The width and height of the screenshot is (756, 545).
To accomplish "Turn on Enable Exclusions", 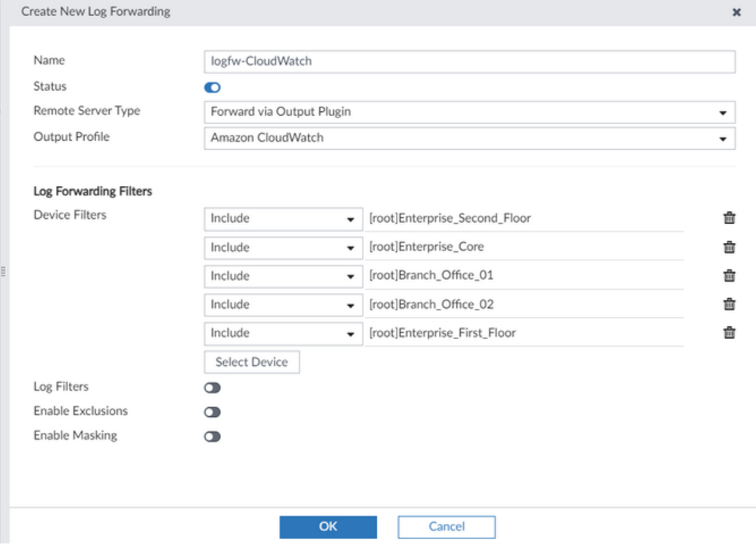I will click(x=213, y=413).
